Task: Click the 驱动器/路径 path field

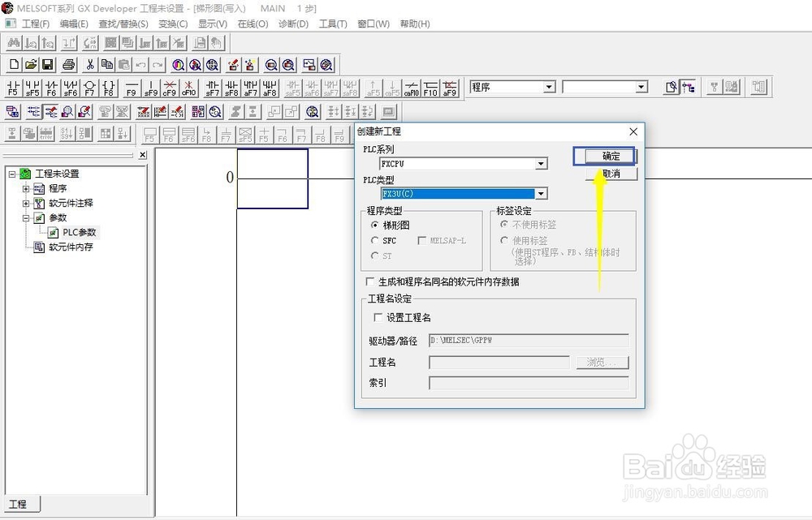Action: pos(529,341)
